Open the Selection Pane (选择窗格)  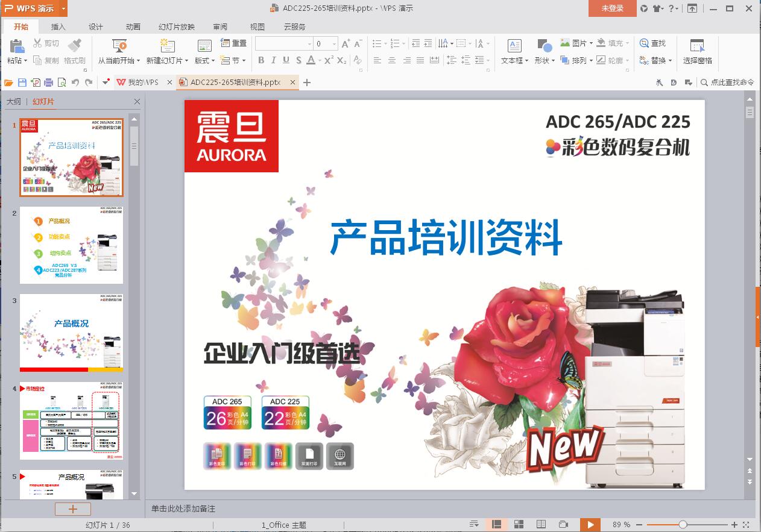point(698,51)
